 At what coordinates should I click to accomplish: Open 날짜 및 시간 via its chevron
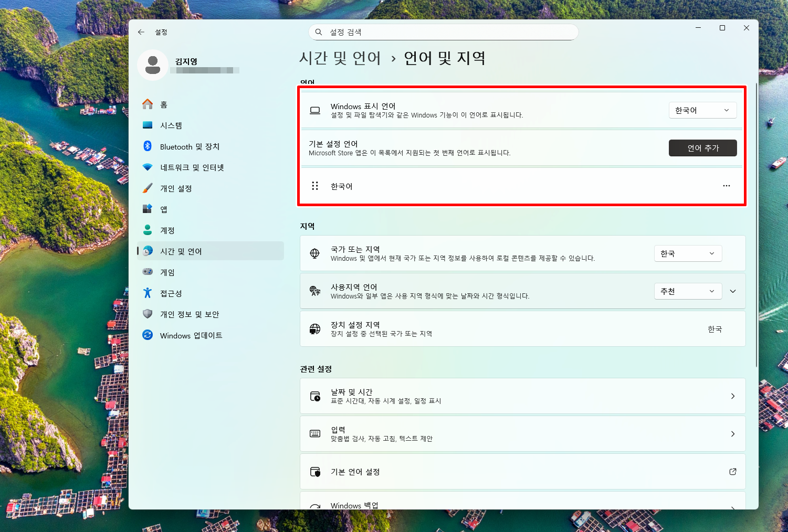733,396
